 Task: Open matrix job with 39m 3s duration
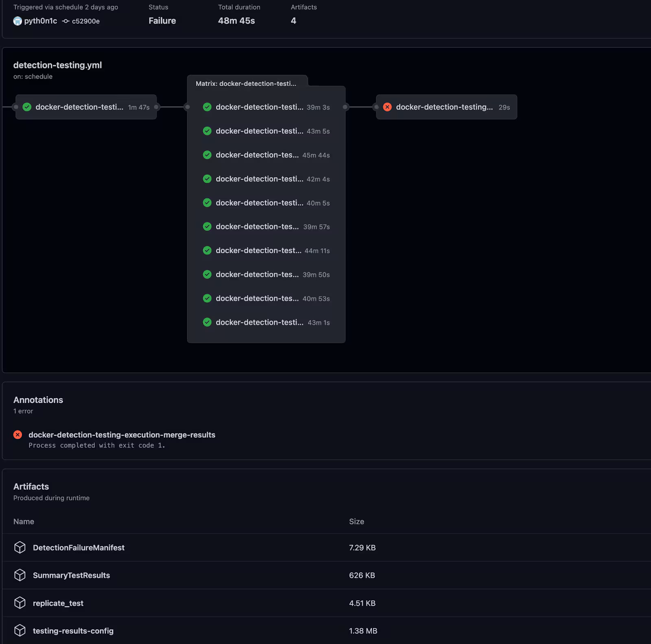coord(266,107)
